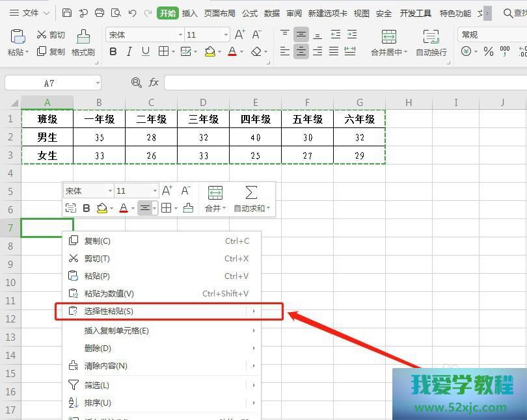Screen dimensions: 527x420
Task: Toggle italic formatting in the ribbon
Action: 129,51
